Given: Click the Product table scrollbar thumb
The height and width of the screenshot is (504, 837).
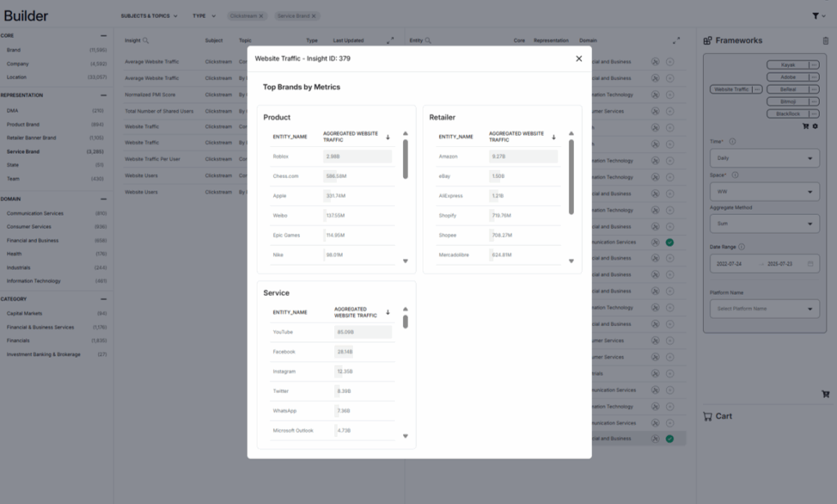Looking at the screenshot, I should [405, 159].
